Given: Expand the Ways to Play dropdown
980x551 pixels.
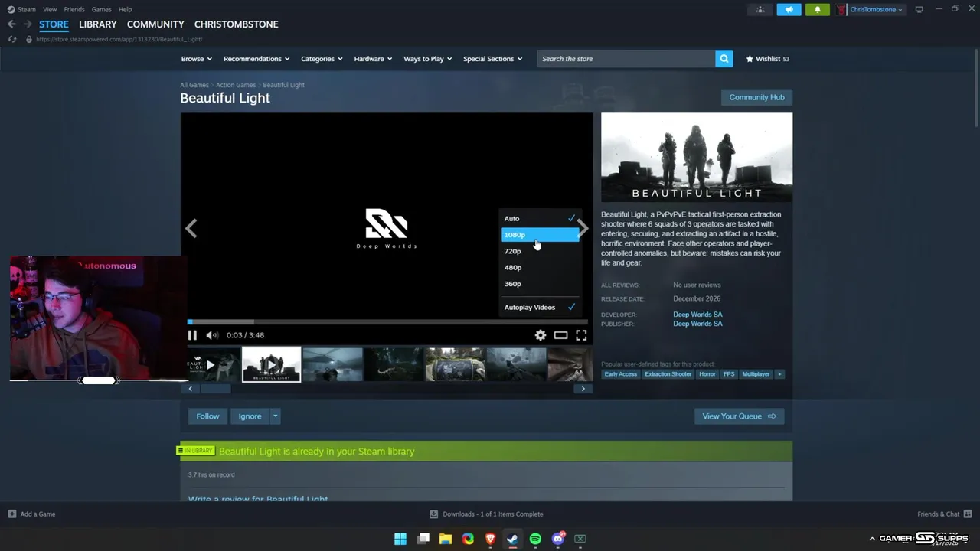Looking at the screenshot, I should [x=428, y=59].
